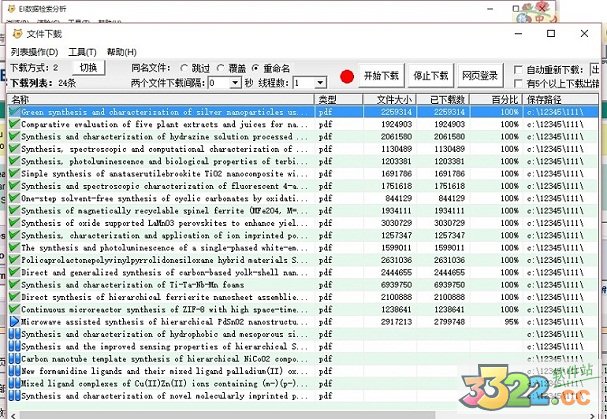This screenshot has height=419, width=607.
Task: Click checkmark icon of hierarchical ferrierite nanosheet row
Action: (x=14, y=297)
